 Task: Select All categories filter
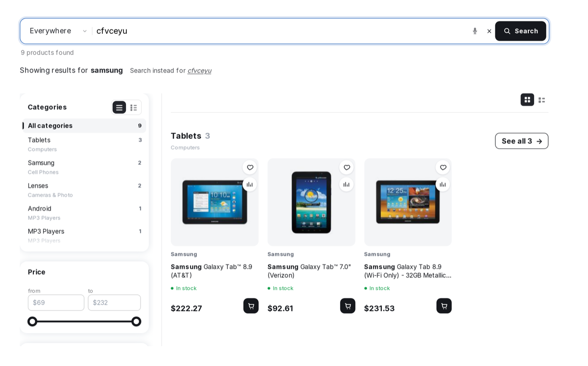tap(84, 126)
